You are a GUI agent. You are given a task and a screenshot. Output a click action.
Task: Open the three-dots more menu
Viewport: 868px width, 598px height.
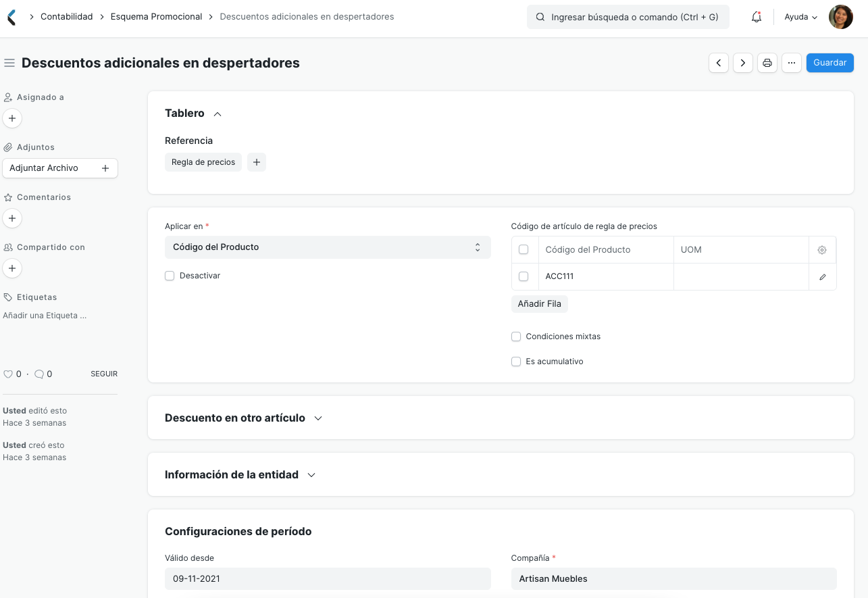[792, 63]
